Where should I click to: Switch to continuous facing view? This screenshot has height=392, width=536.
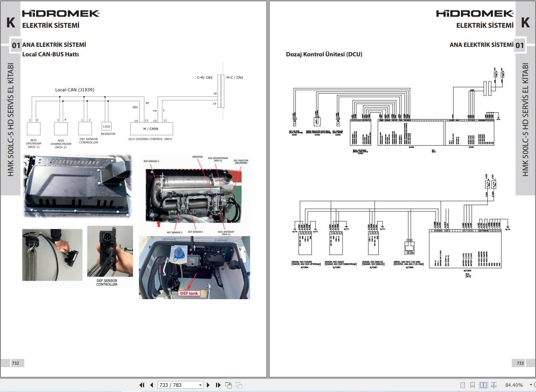coord(494,385)
